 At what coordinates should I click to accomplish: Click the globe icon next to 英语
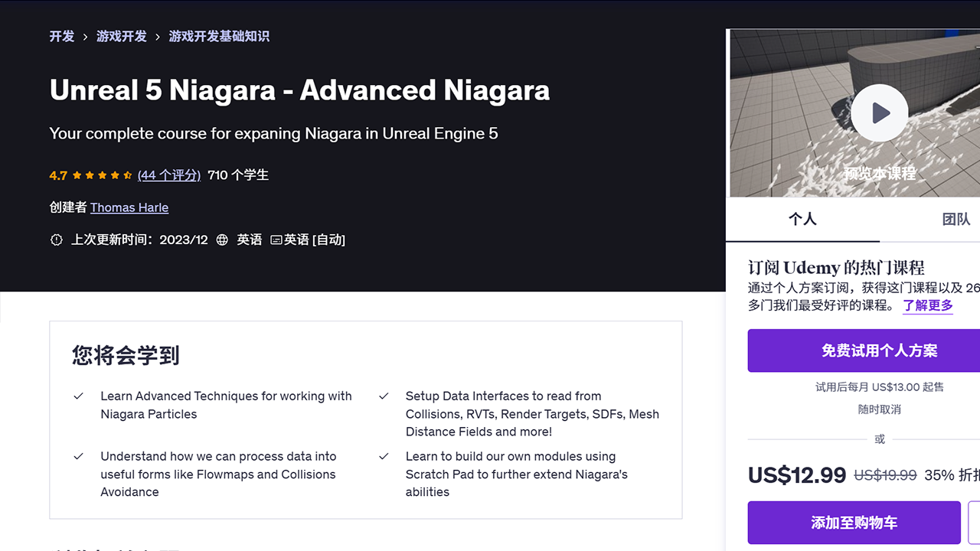(222, 240)
